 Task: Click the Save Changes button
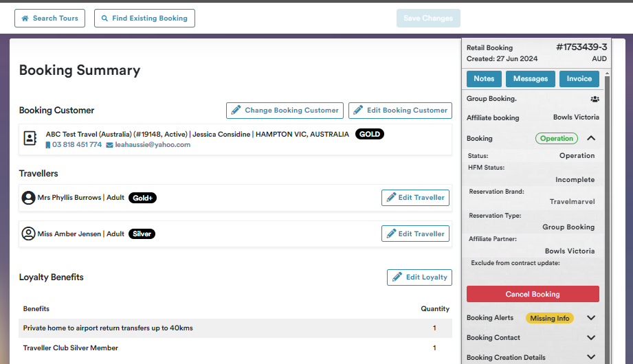click(x=428, y=18)
